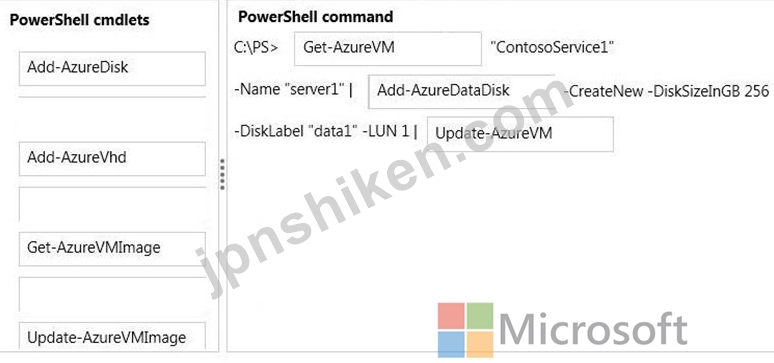
Task: Click the PowerShell command heading
Action: (x=315, y=17)
